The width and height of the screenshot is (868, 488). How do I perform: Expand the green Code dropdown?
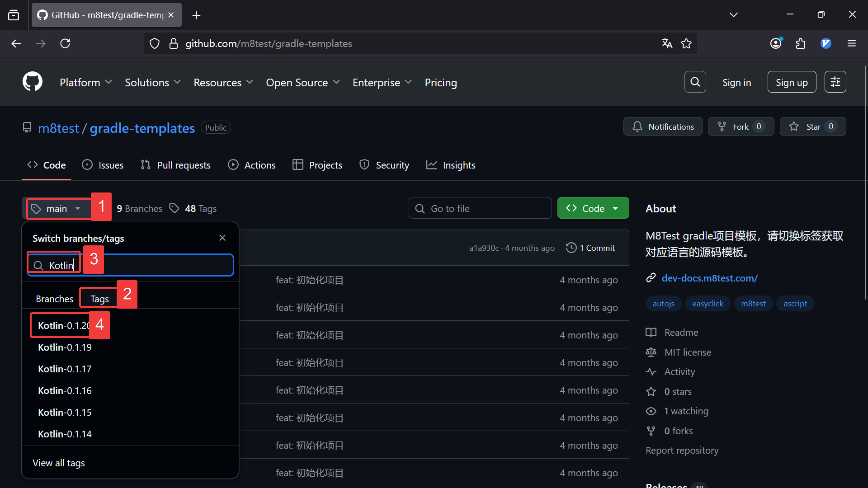(593, 208)
